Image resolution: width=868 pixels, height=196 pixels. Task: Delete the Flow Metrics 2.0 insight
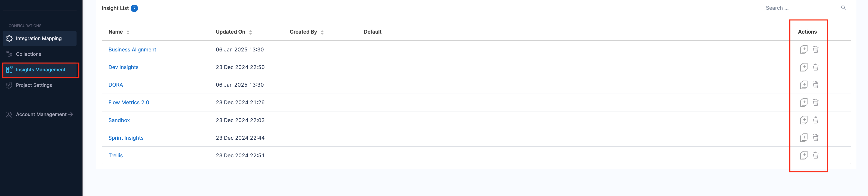(x=816, y=102)
